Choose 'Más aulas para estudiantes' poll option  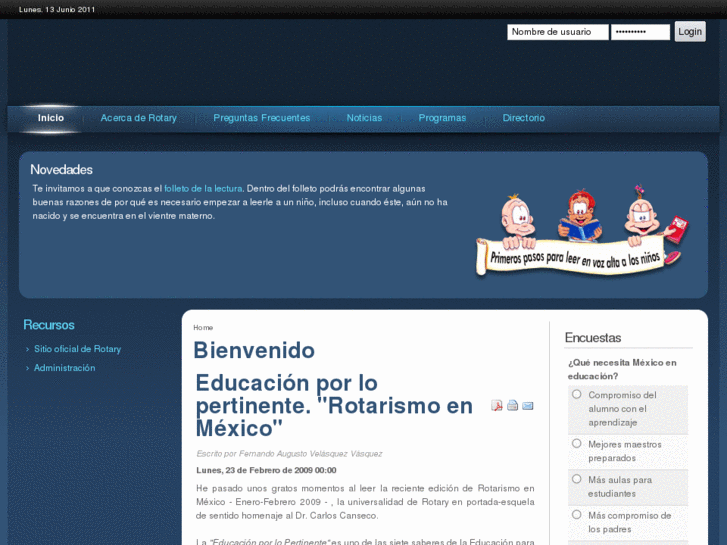pos(576,479)
